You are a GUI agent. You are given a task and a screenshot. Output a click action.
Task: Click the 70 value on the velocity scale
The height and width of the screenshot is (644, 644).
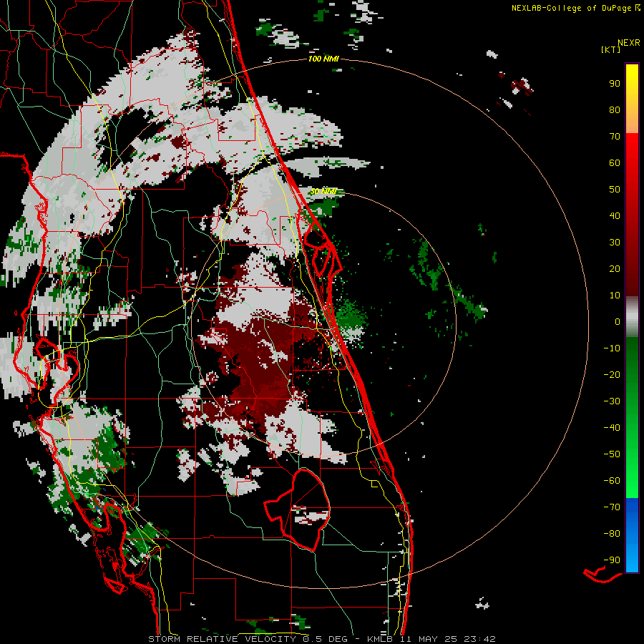tap(615, 137)
